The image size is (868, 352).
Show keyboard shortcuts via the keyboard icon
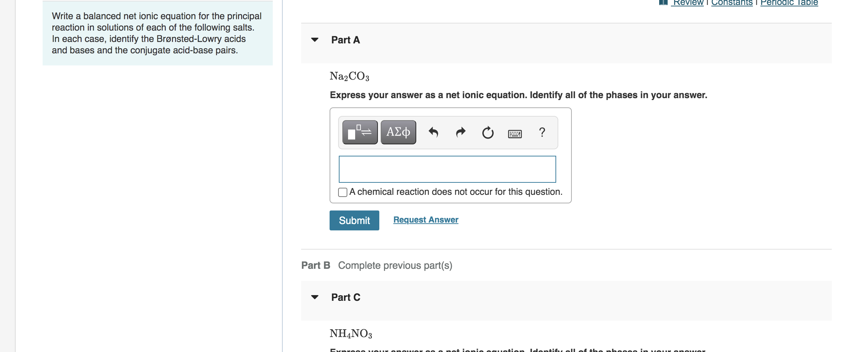pyautogui.click(x=515, y=133)
